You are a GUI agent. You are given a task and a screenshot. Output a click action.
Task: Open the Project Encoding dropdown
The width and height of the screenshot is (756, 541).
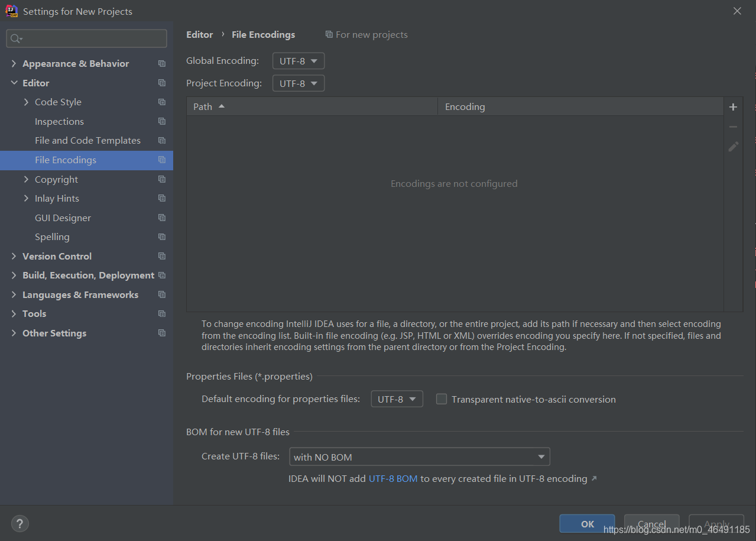pos(298,83)
